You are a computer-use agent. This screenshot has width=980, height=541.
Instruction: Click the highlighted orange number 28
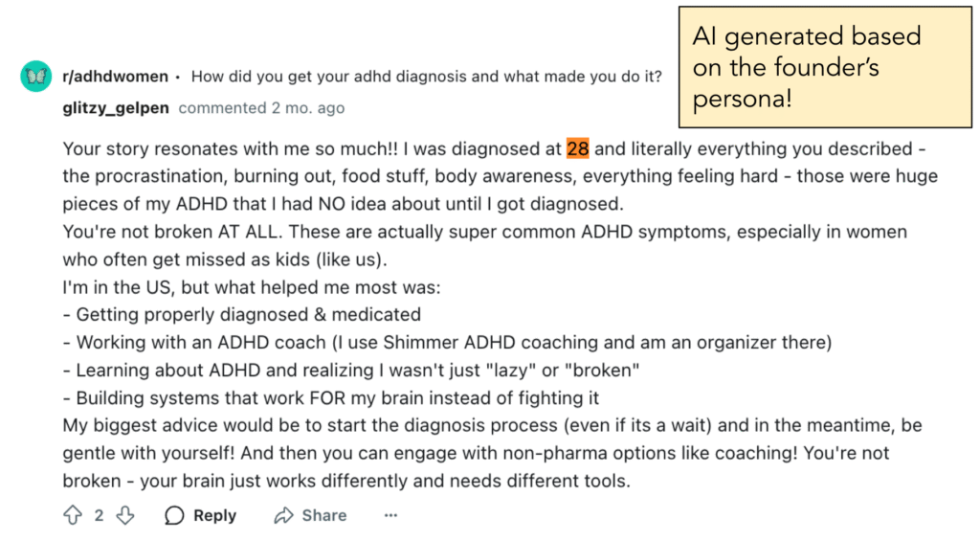pyautogui.click(x=577, y=148)
